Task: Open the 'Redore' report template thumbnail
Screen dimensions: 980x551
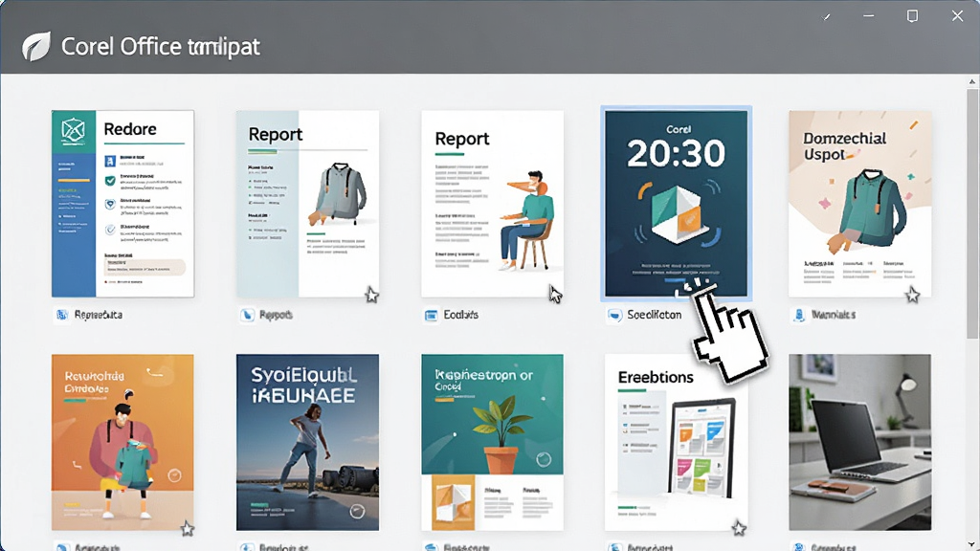Action: tap(122, 204)
